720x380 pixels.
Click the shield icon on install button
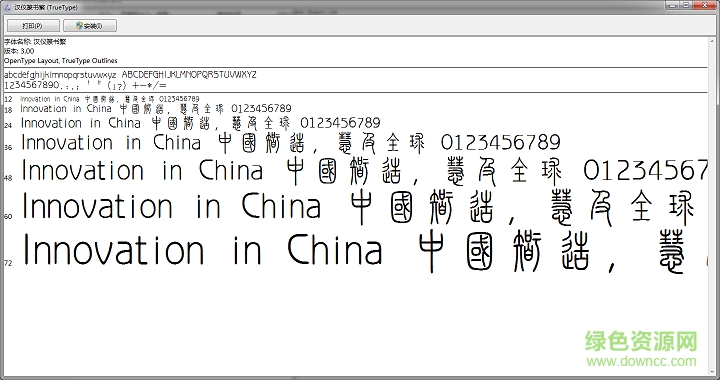click(79, 26)
